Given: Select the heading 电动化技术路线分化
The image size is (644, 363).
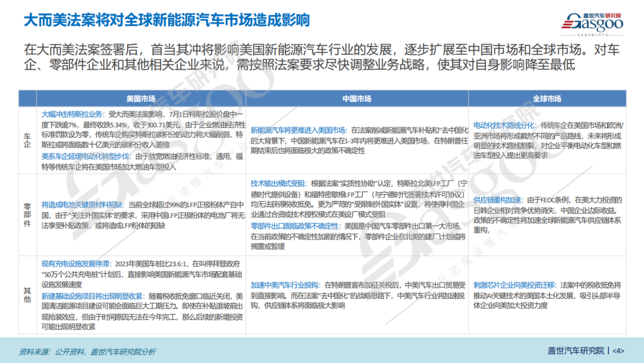Looking at the screenshot, I should tap(505, 125).
